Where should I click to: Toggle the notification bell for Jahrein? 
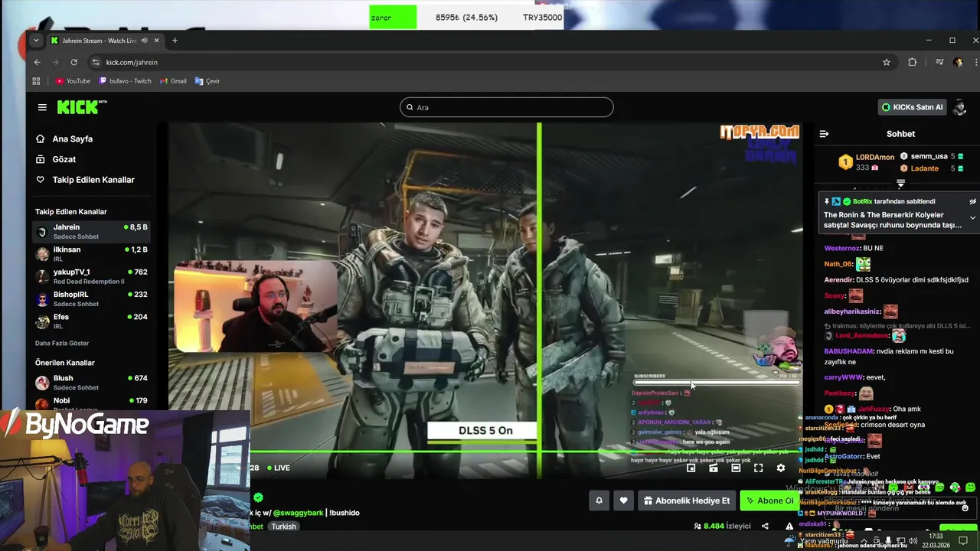coord(599,500)
